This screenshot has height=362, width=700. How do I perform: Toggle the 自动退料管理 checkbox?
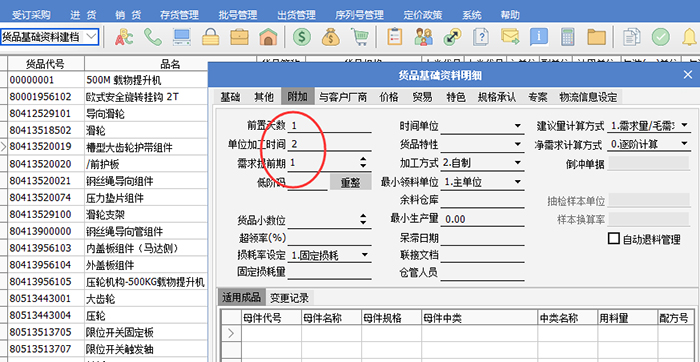[x=614, y=238]
